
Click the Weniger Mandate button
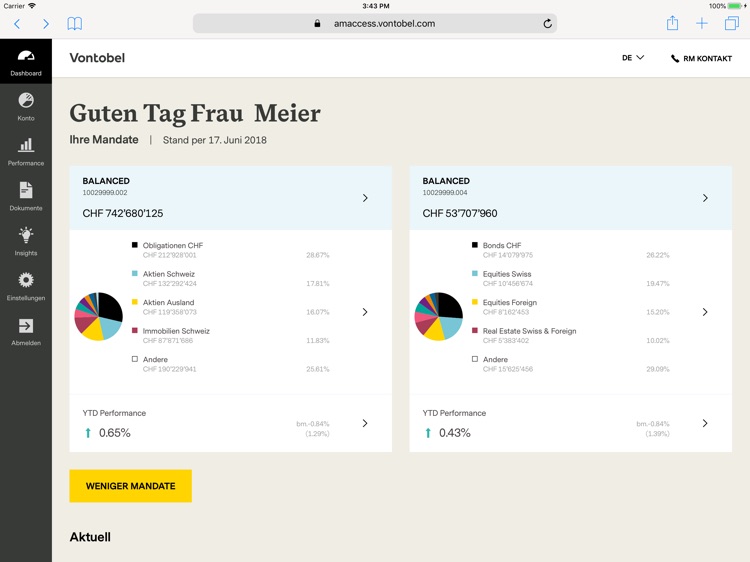[130, 486]
